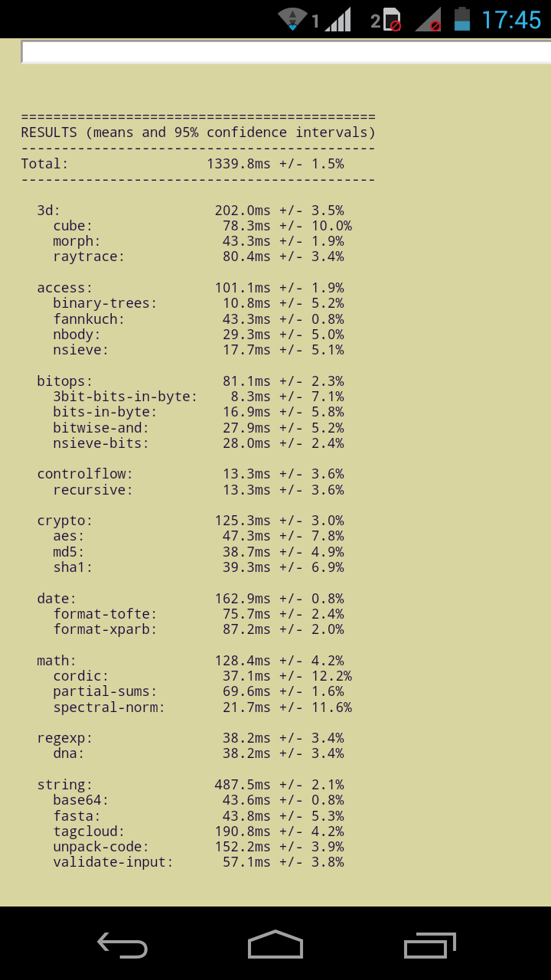
Task: Open the recent apps overview icon
Action: coord(430,945)
